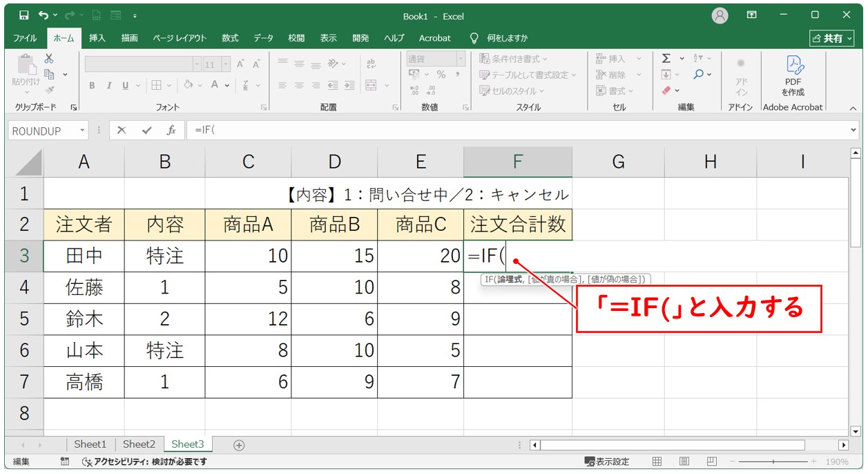Viewport: 868px width, 474px height.
Task: Click 表示設定 in the status bar
Action: [x=607, y=462]
